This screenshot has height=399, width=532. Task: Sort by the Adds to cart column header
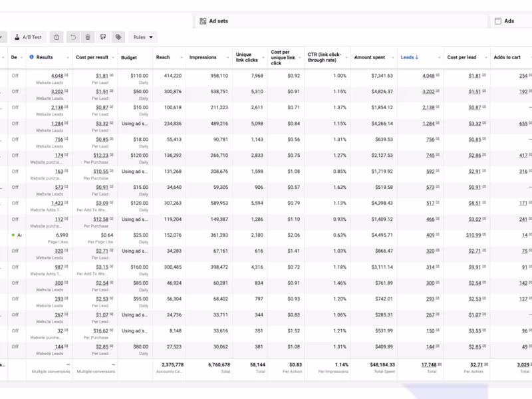pos(507,57)
